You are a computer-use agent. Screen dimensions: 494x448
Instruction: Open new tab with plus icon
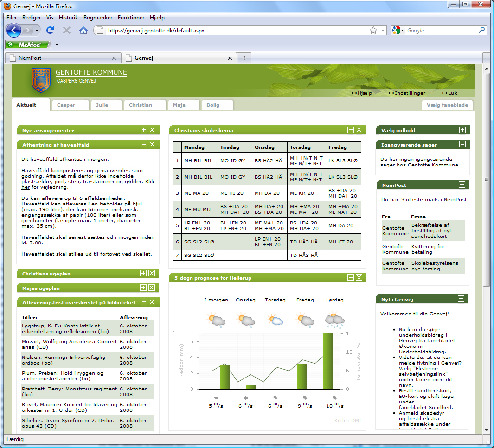click(x=244, y=58)
